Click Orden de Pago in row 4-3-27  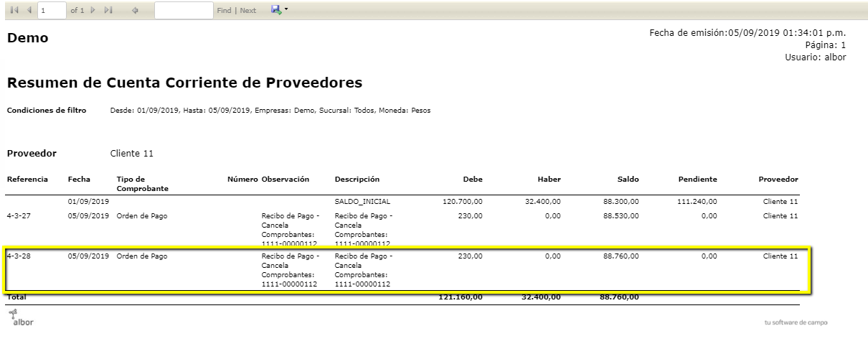pyautogui.click(x=142, y=215)
